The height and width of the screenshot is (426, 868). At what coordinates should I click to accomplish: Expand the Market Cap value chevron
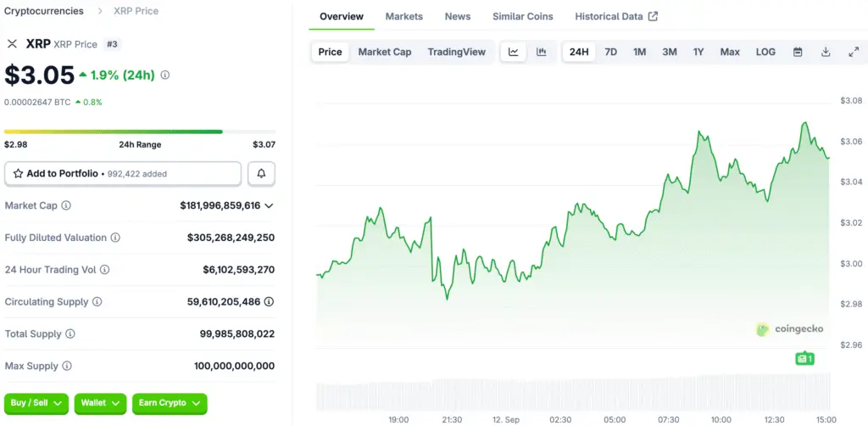[x=269, y=205]
